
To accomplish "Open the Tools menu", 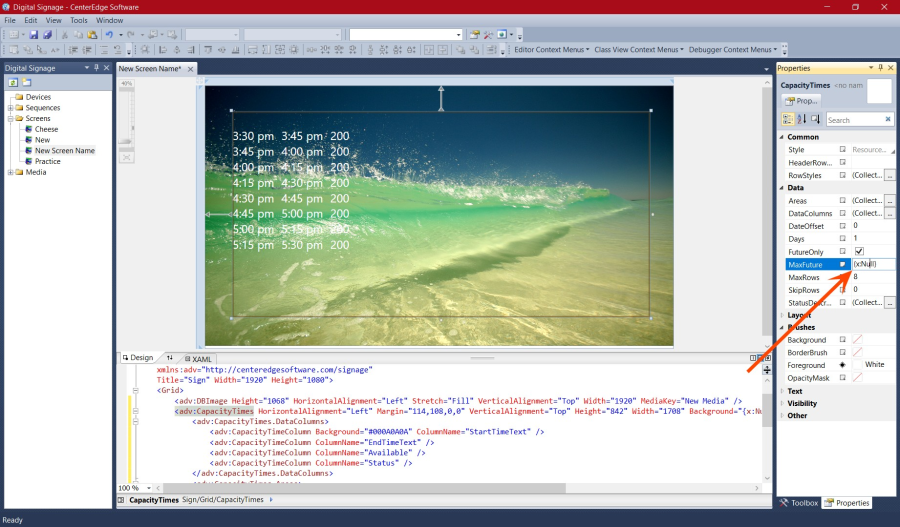I will (x=78, y=20).
